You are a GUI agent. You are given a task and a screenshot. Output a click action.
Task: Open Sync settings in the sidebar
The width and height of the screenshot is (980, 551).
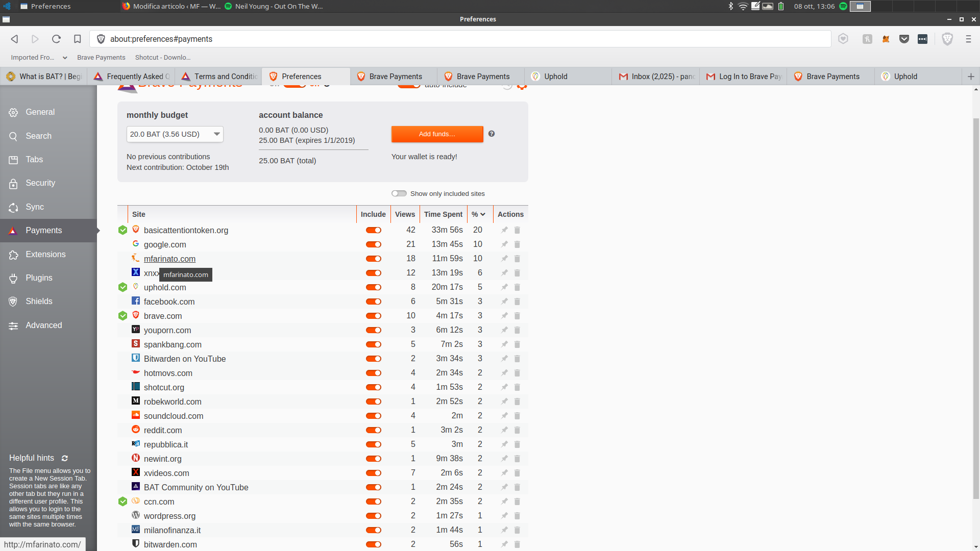pyautogui.click(x=48, y=207)
